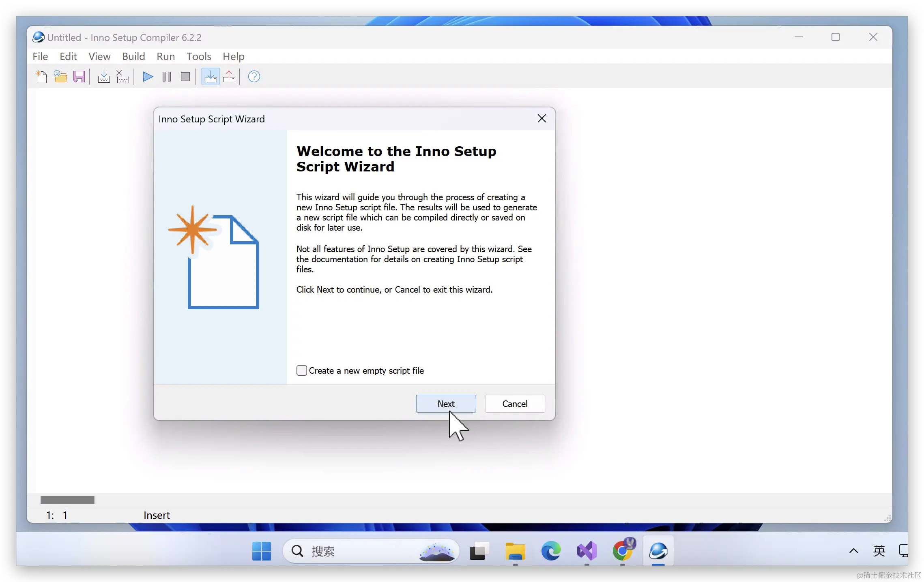Click the Run play triangle icon
The image size is (924, 582).
148,77
